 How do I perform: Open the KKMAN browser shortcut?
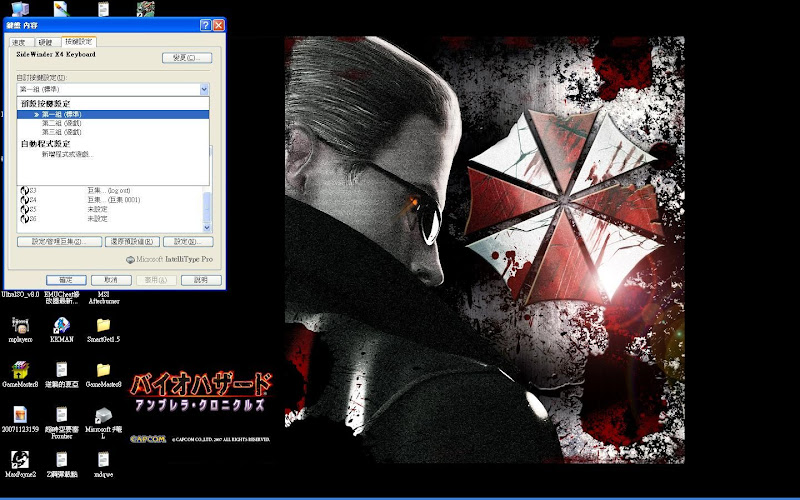[62, 326]
